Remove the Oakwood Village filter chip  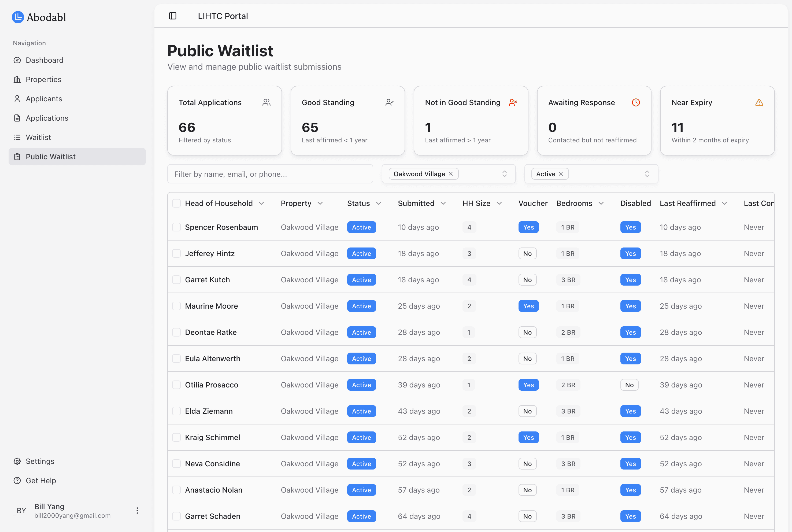451,174
